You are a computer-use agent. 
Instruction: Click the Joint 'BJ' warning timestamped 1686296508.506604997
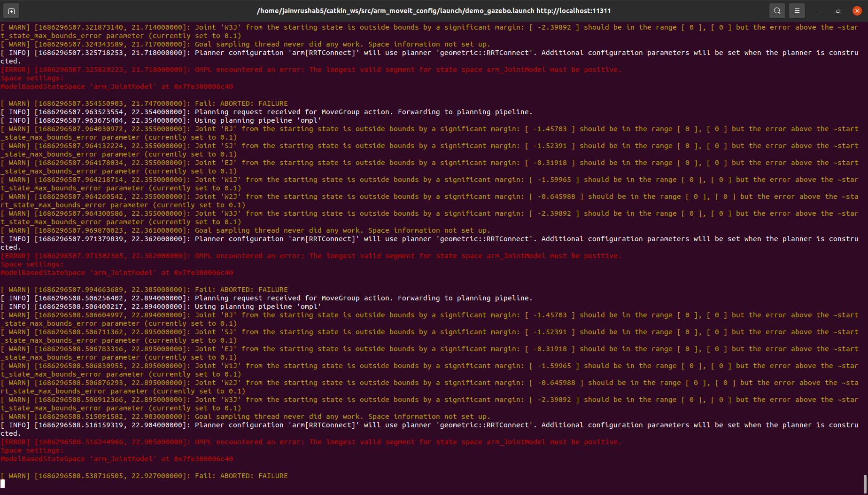pyautogui.click(x=429, y=319)
